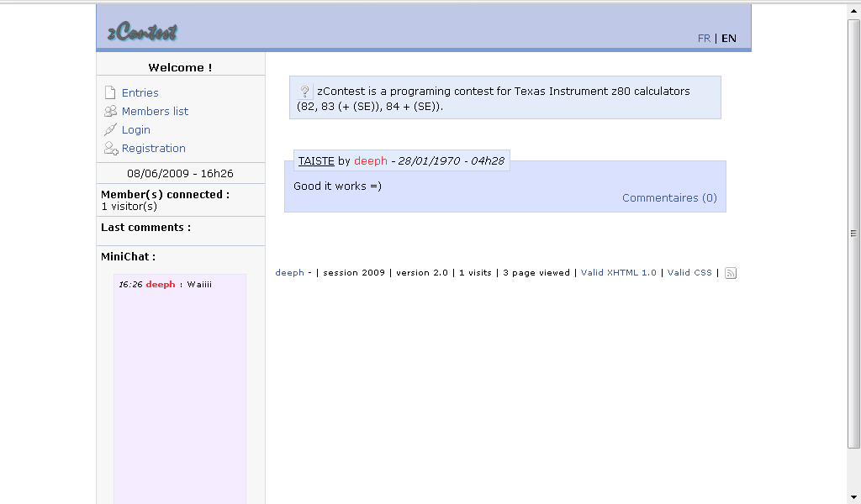Image resolution: width=861 pixels, height=504 pixels.
Task: Click deeph username in the MiniChat
Action: pyautogui.click(x=161, y=284)
